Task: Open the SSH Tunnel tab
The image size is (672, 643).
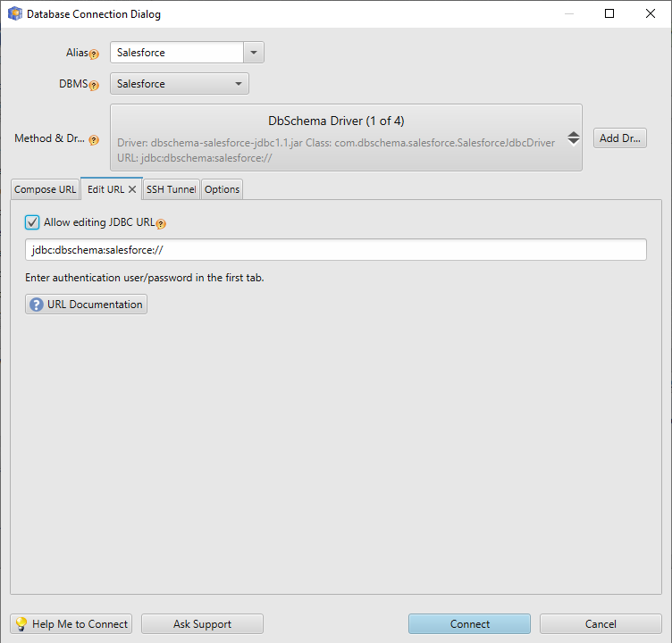Action: click(171, 189)
